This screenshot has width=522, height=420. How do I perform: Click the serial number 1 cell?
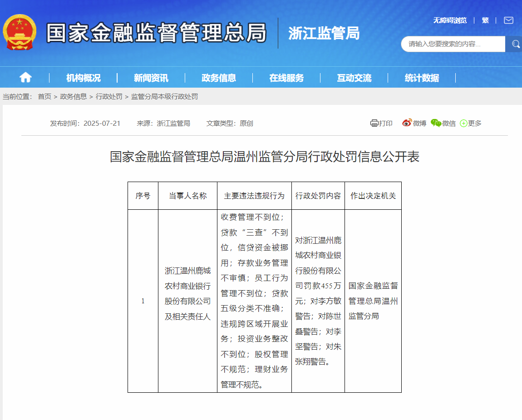(x=143, y=301)
